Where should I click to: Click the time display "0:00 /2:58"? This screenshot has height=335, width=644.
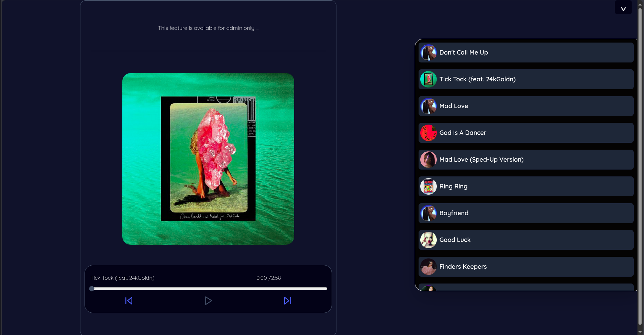point(268,278)
